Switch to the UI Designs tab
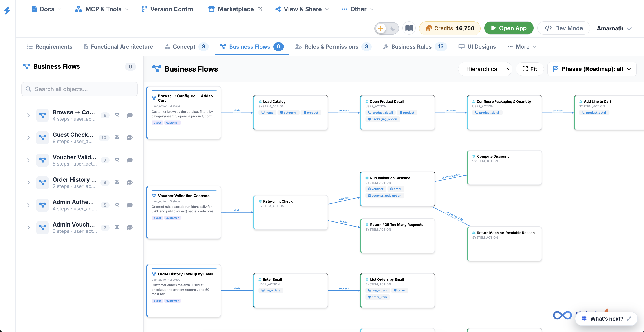The width and height of the screenshot is (644, 332). point(477,46)
